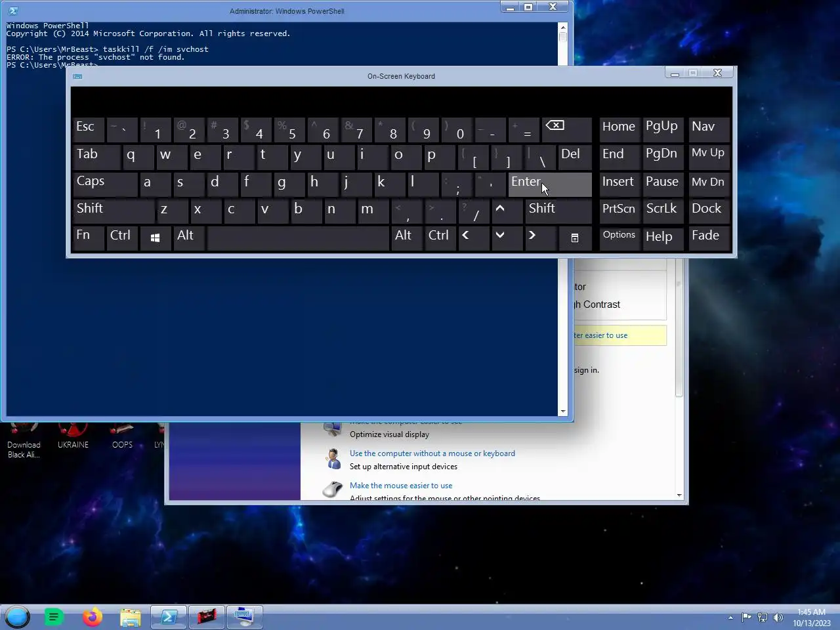Screen dimensions: 840x630
Task: Toggle the left Ctrl key
Action: click(122, 238)
